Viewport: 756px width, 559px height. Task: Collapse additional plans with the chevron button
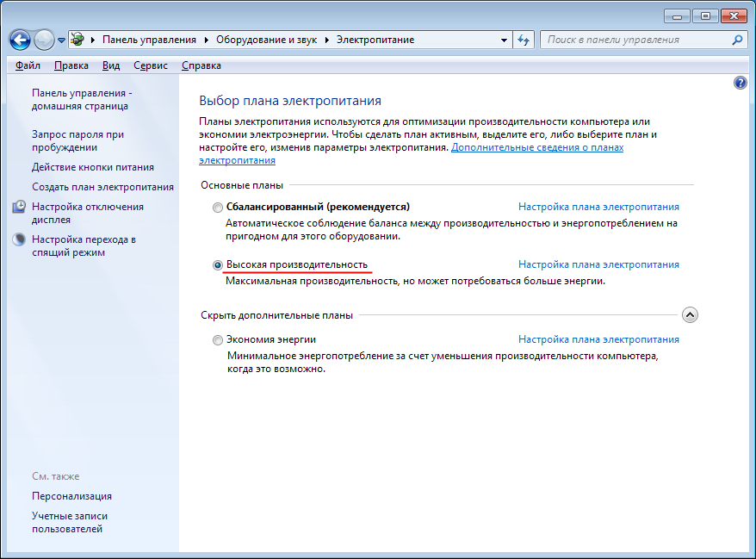690,315
